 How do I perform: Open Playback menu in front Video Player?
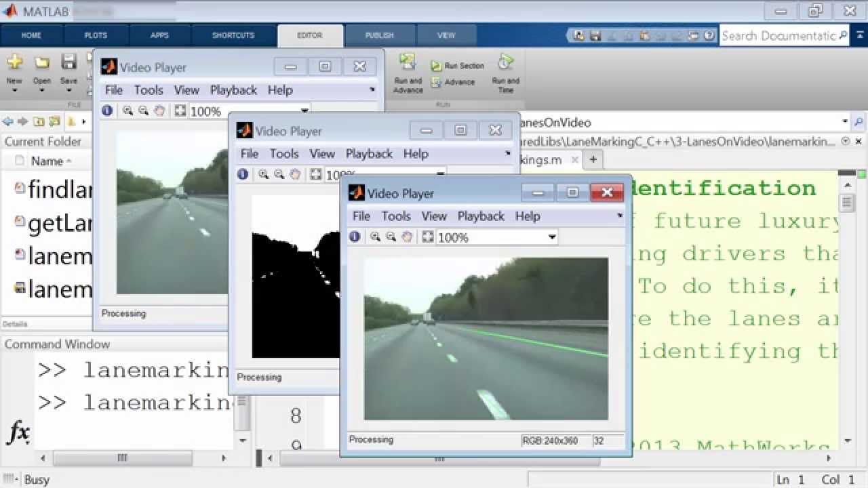481,216
